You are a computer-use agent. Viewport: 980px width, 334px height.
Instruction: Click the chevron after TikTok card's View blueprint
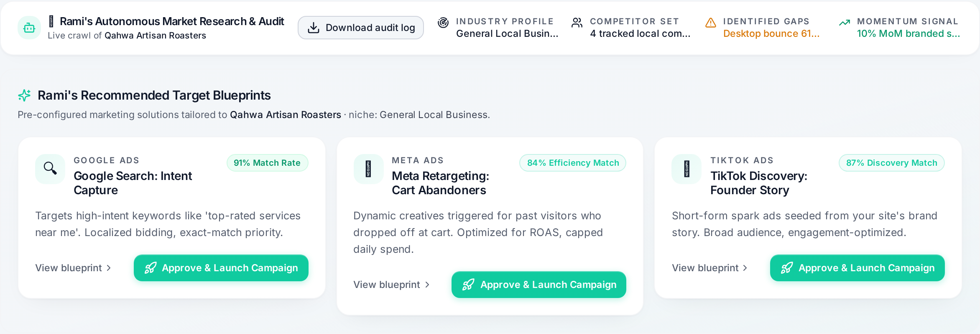coord(745,268)
